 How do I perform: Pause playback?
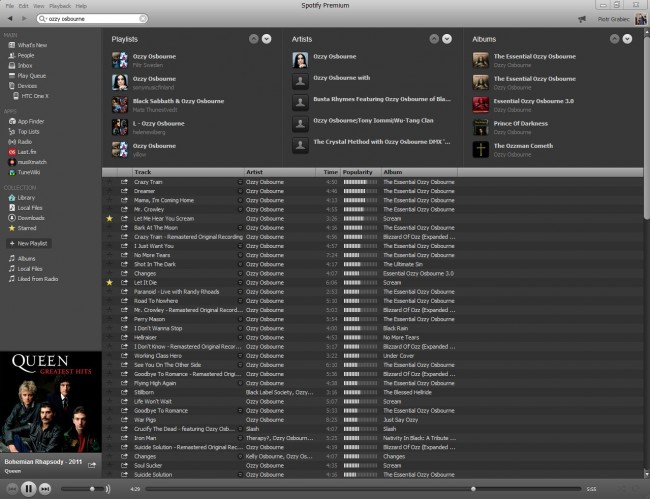click(x=28, y=489)
